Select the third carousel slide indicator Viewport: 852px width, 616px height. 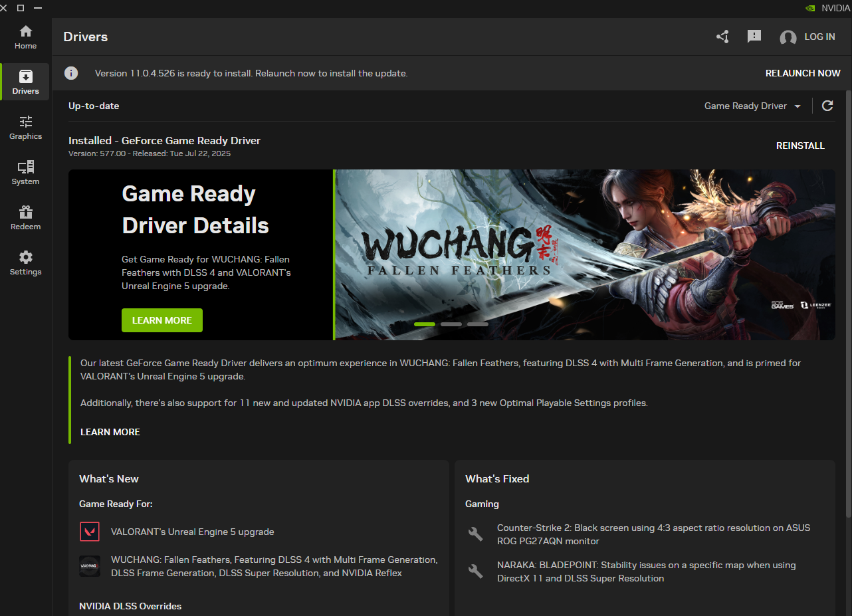coord(478,324)
